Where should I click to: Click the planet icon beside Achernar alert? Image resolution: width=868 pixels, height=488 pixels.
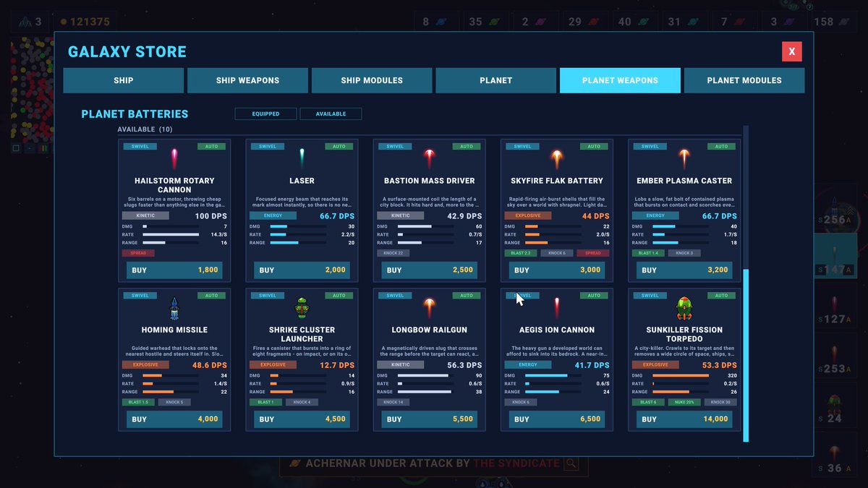pyautogui.click(x=294, y=463)
